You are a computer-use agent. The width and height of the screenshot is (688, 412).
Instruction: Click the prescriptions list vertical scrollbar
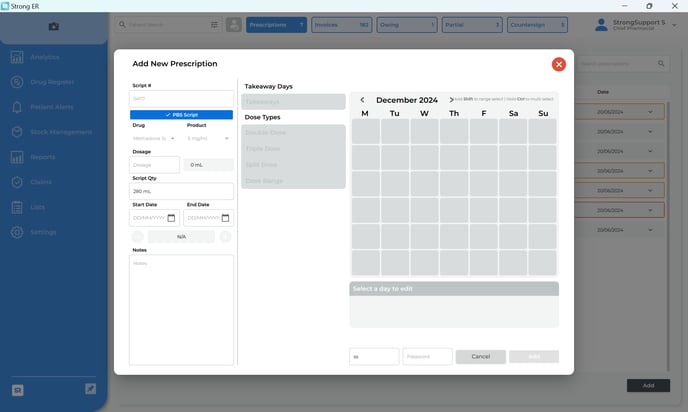[668, 237]
